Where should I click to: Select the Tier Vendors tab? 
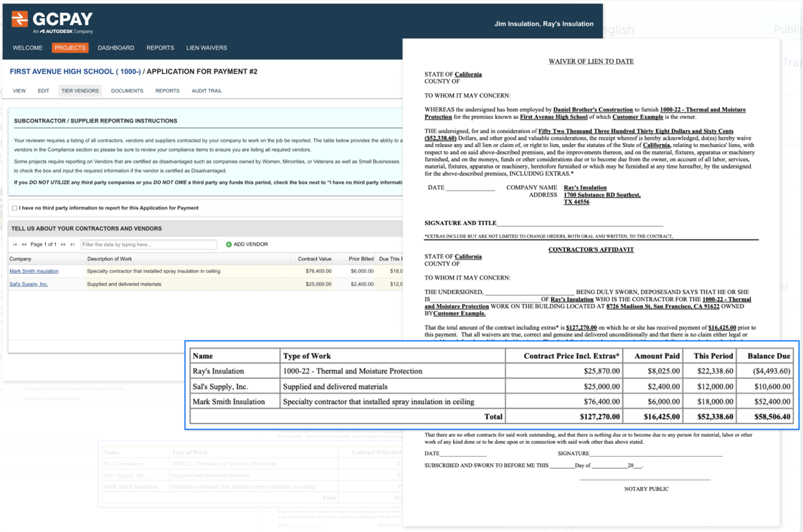point(80,91)
